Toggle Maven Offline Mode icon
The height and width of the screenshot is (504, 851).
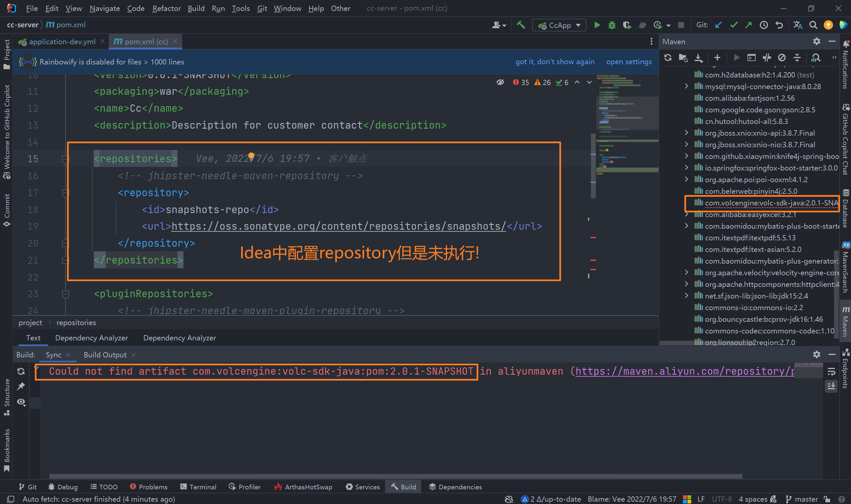[767, 58]
